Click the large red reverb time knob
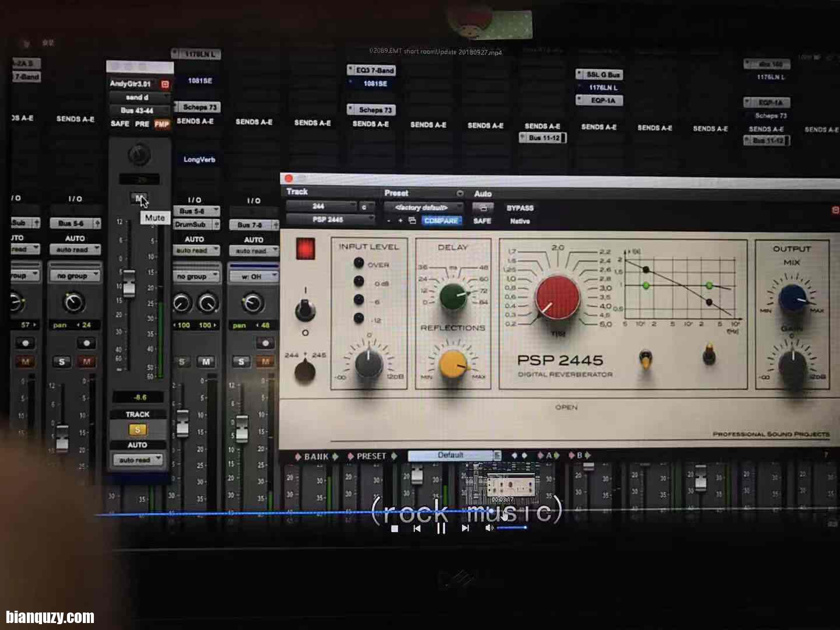This screenshot has height=630, width=840. point(557,297)
